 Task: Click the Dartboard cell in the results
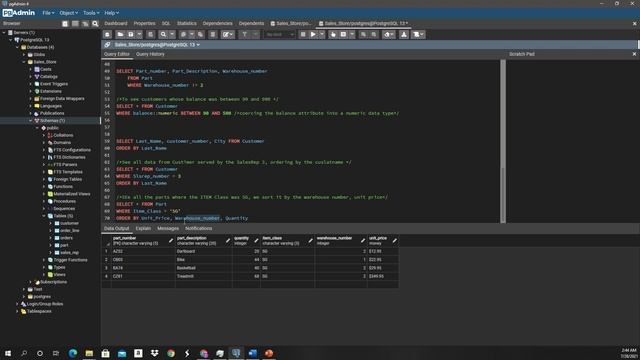click(x=204, y=251)
